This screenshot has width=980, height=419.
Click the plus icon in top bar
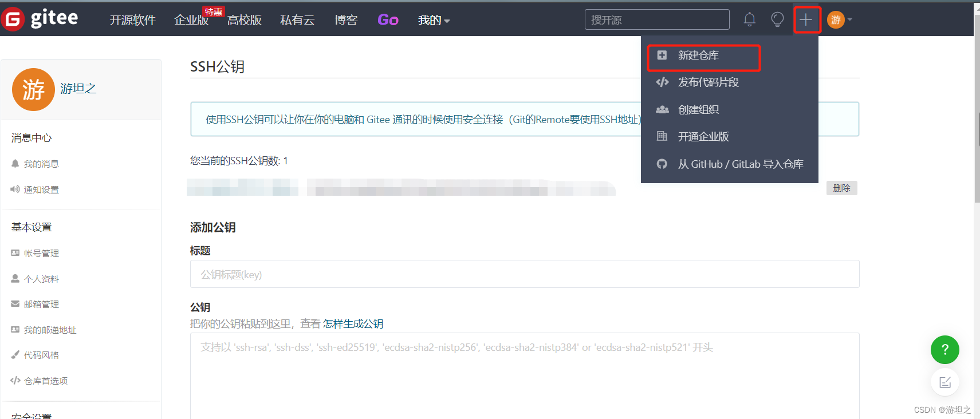tap(806, 19)
